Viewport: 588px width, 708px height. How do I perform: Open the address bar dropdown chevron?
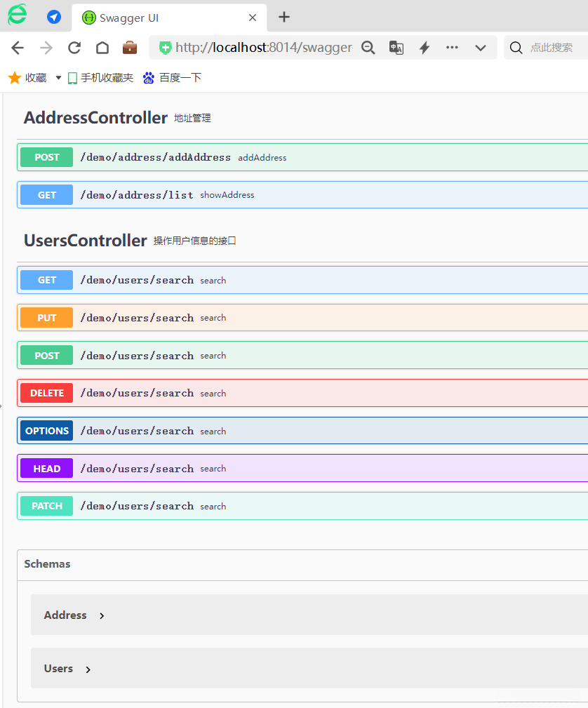tap(481, 48)
